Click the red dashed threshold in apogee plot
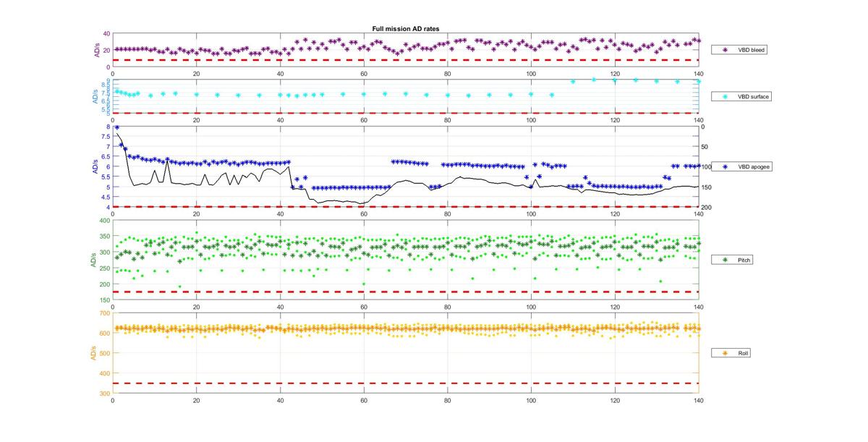The height and width of the screenshot is (442, 868). tap(405, 207)
